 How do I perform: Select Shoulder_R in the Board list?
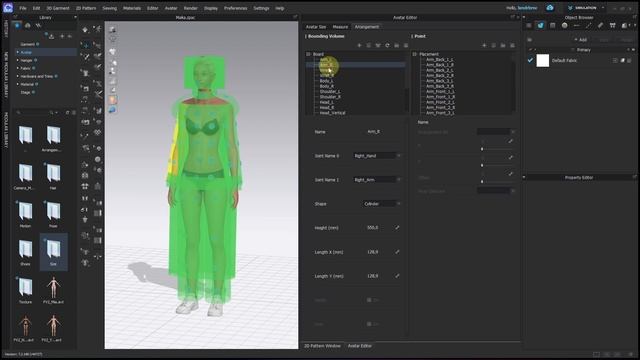330,97
